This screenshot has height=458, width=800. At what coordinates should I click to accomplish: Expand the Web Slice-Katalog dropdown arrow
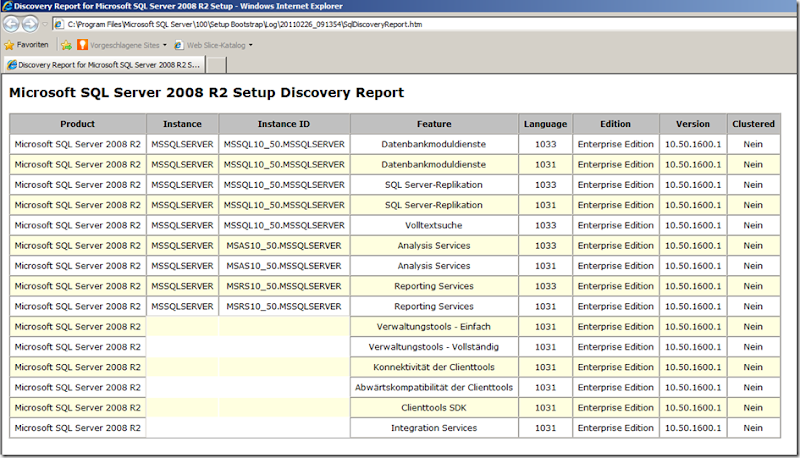coord(251,45)
